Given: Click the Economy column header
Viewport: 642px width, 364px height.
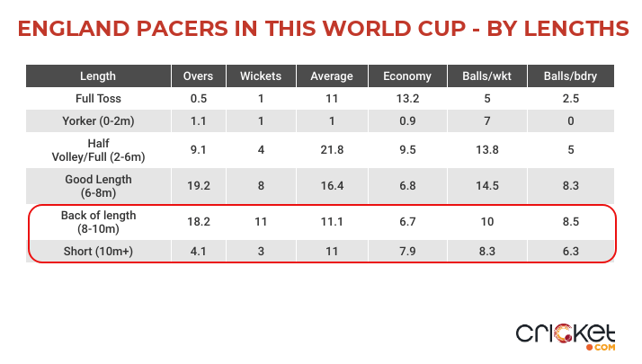Looking at the screenshot, I should 406,76.
